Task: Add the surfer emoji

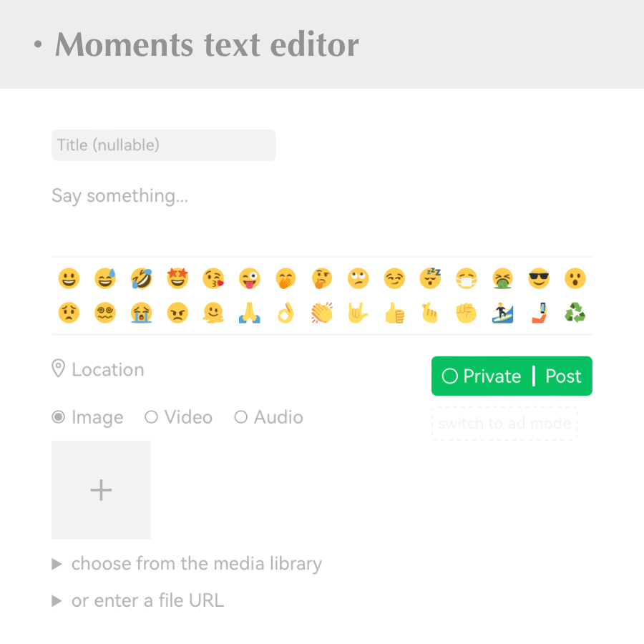Action: pos(502,313)
